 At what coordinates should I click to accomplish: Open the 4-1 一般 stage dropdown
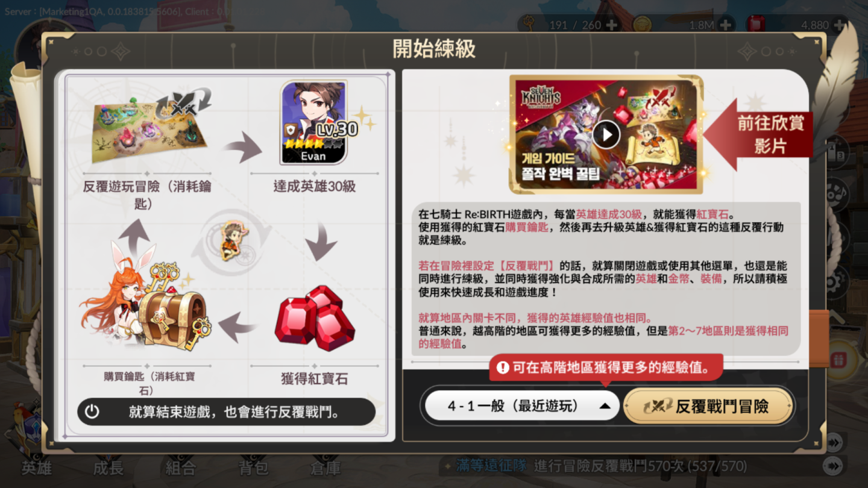point(522,406)
